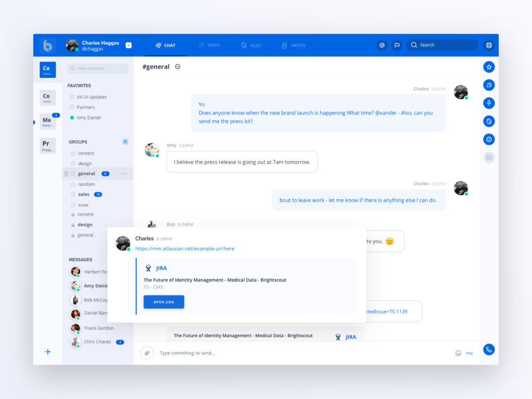Open direct message with Amy Daniel in Messages
Screen dimensions: 532x399
(x=89, y=286)
